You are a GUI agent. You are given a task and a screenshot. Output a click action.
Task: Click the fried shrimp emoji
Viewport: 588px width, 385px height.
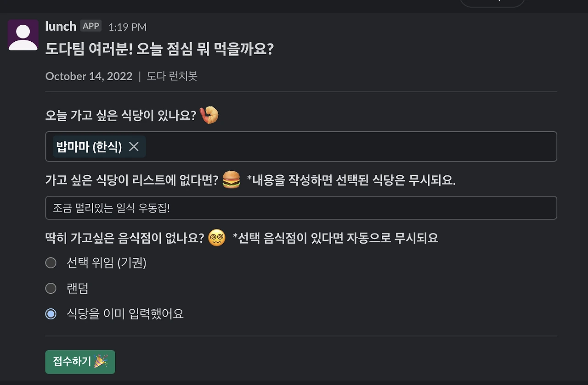coord(210,115)
